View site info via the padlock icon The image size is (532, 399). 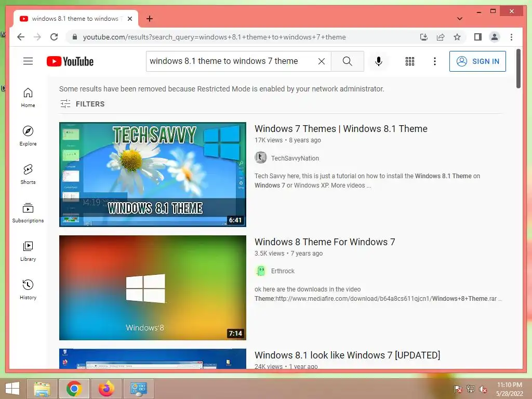[75, 37]
